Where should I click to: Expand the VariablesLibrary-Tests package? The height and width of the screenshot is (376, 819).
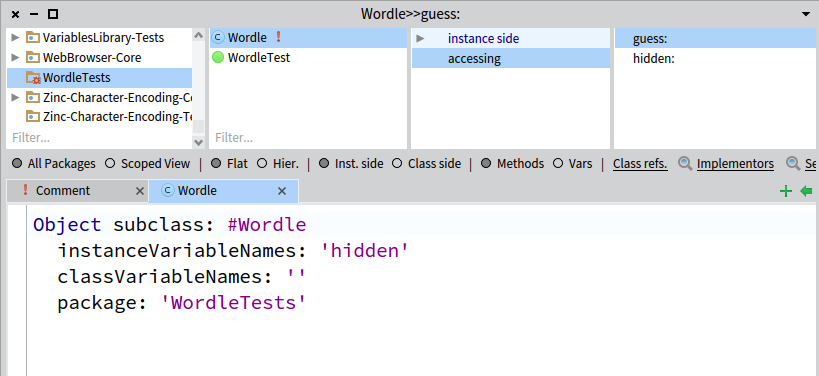[15, 38]
